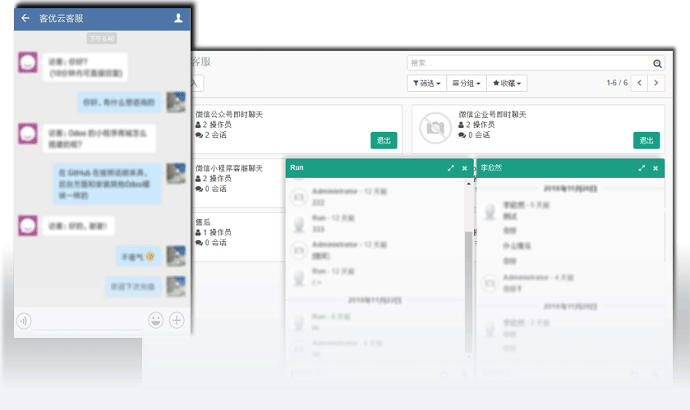This screenshot has width=690, height=410.
Task: Expand the 李欣然 chat window
Action: tap(641, 169)
